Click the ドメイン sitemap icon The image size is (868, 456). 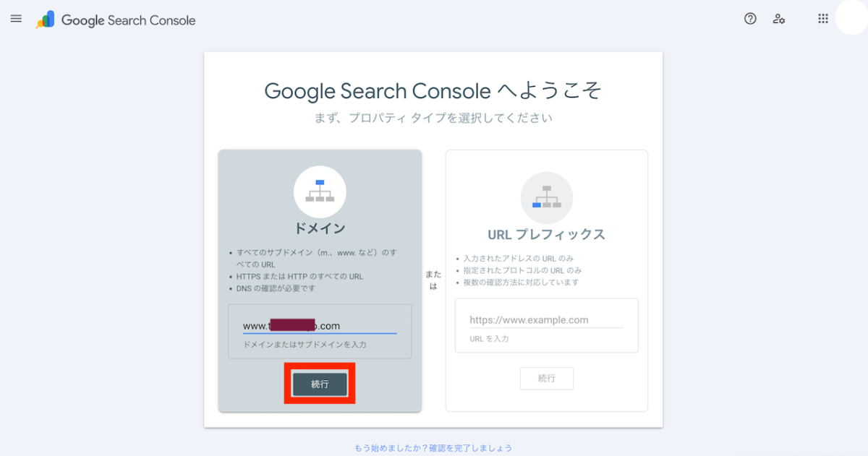[320, 192]
